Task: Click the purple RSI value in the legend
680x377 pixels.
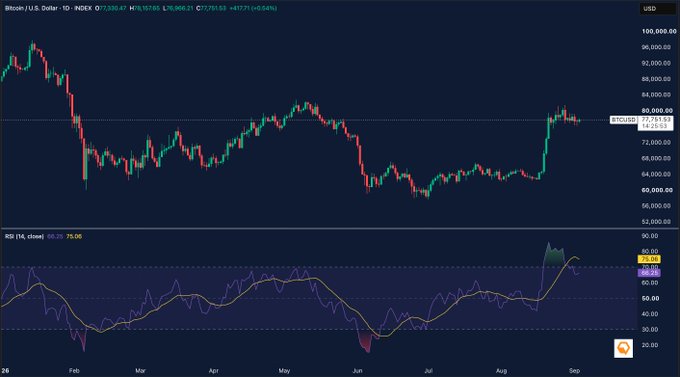Action: point(55,236)
